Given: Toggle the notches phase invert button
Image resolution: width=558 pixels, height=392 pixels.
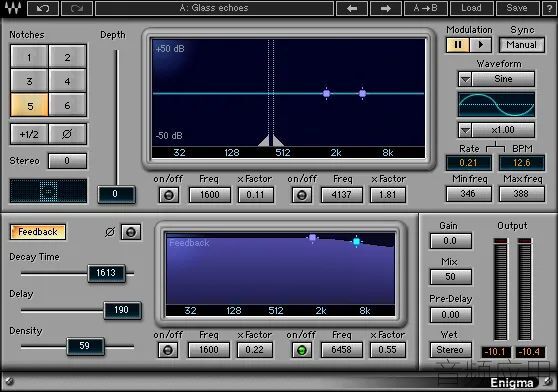Looking at the screenshot, I should pos(67,134).
